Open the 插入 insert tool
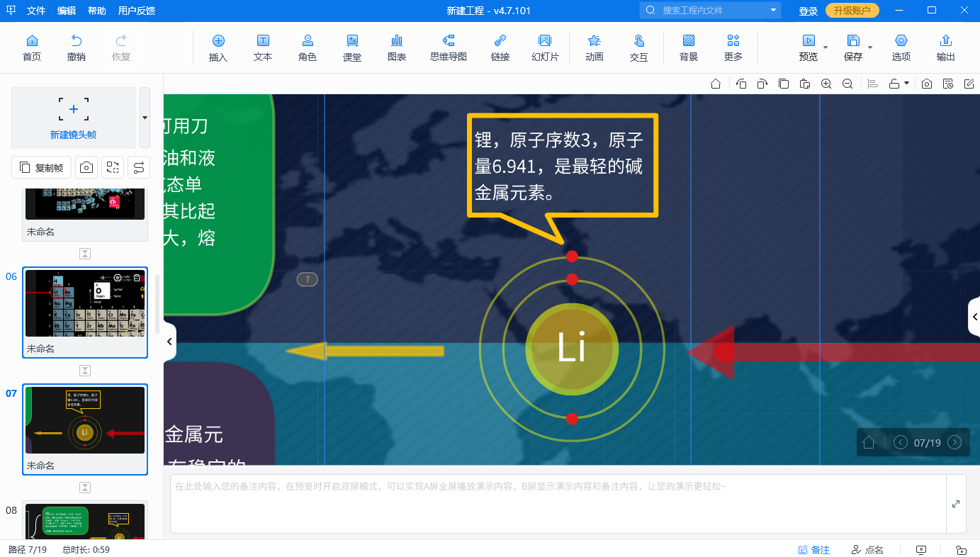The height and width of the screenshot is (557, 980). coord(218,47)
